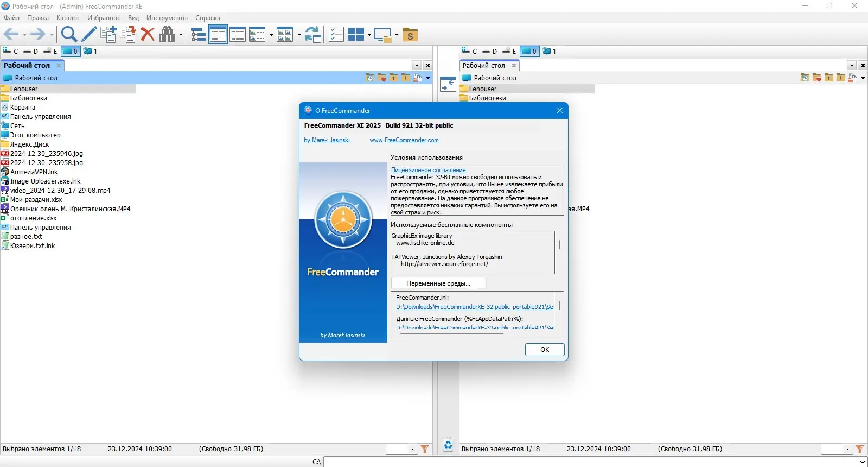Open left panel favorite folders heart icon
This screenshot has width=868, height=467.
[x=382, y=78]
